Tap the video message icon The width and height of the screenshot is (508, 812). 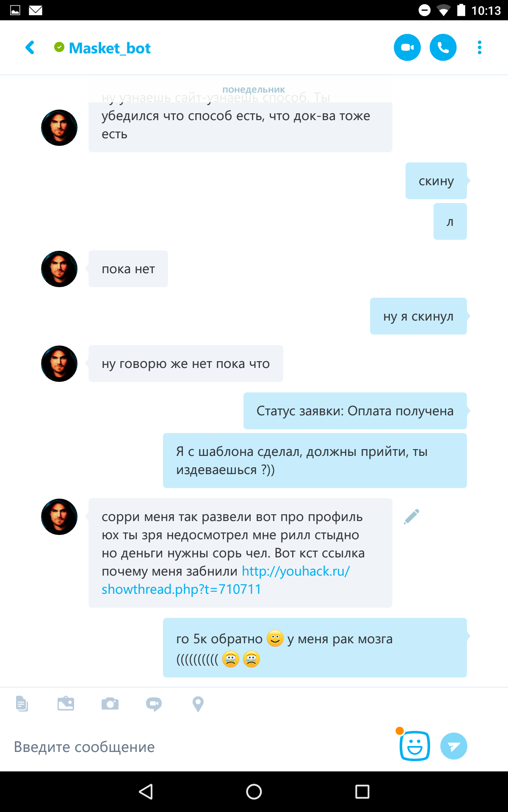[154, 704]
